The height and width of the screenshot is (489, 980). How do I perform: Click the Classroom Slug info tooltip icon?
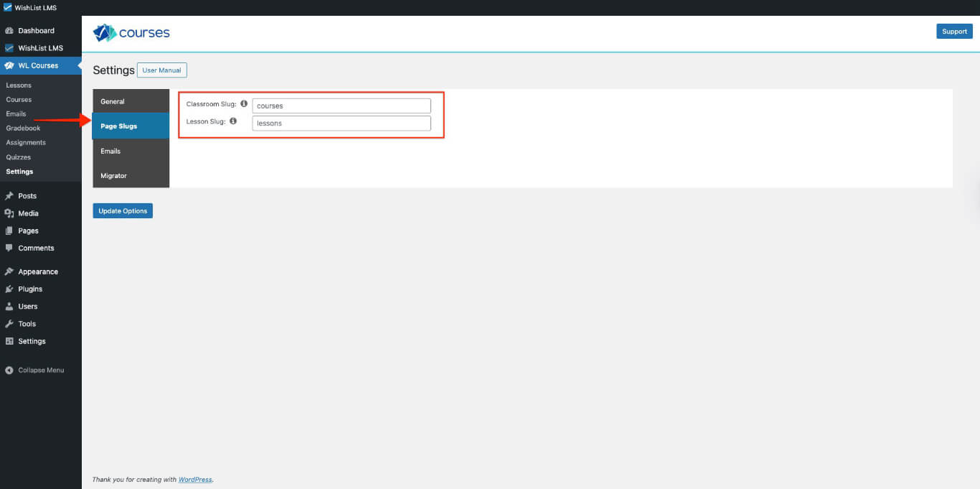(244, 103)
